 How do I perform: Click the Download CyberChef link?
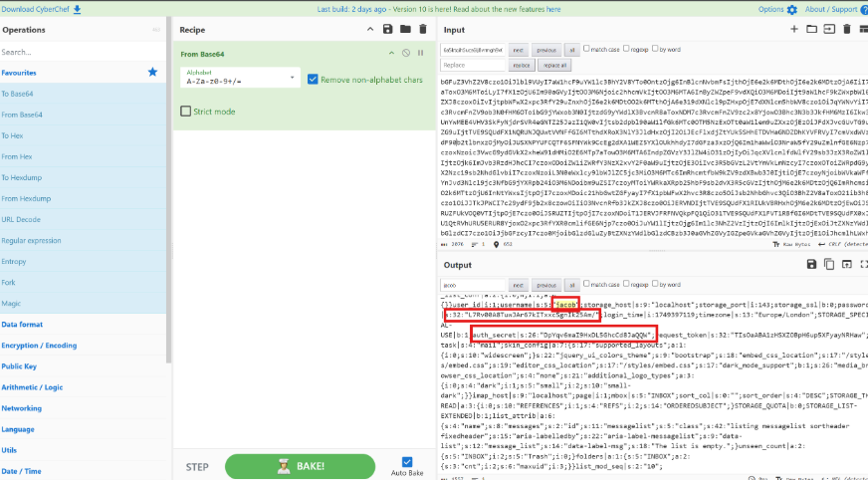41,9
